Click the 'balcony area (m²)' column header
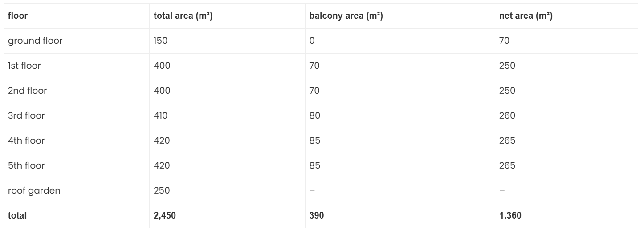 coord(346,16)
